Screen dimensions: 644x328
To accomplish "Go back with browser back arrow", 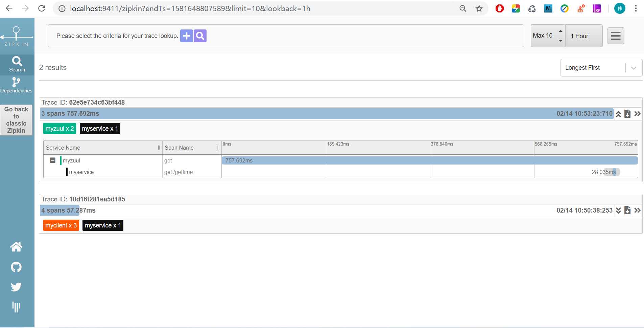I will coord(9,8).
